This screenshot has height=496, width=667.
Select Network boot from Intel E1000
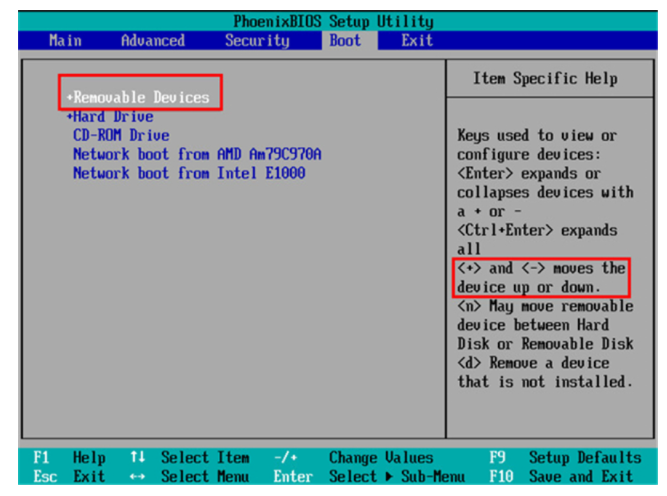click(x=189, y=173)
